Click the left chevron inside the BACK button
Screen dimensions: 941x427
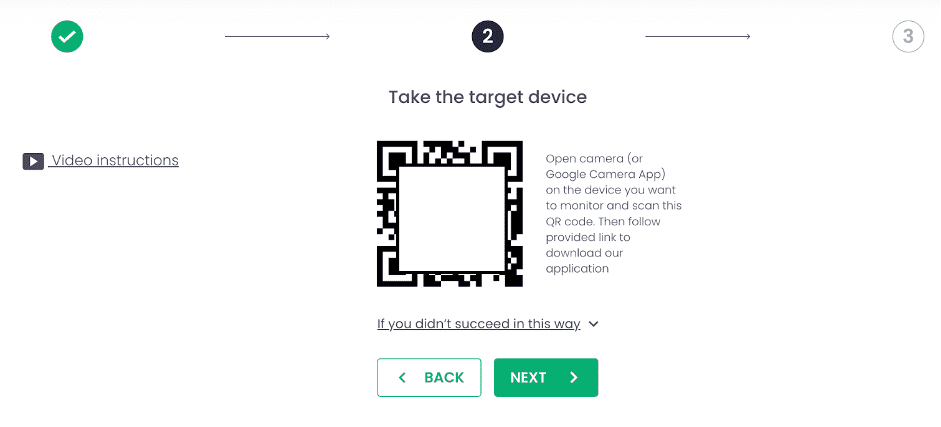(x=402, y=377)
